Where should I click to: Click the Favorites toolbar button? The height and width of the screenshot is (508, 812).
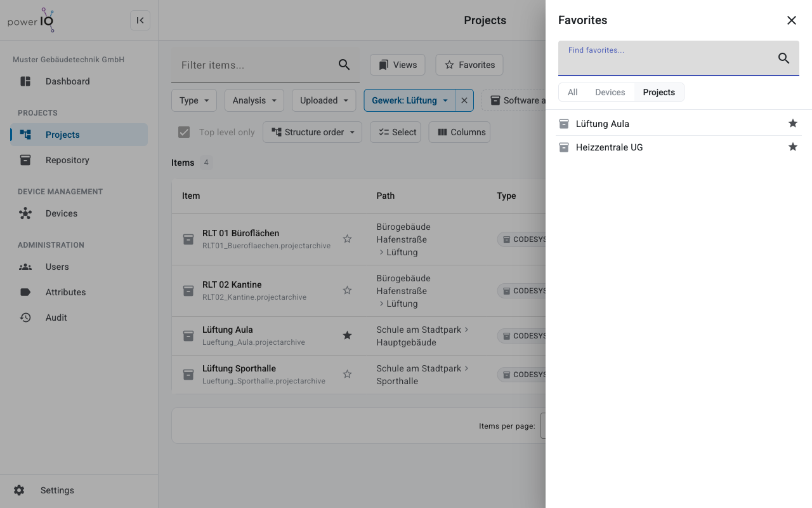(469, 65)
